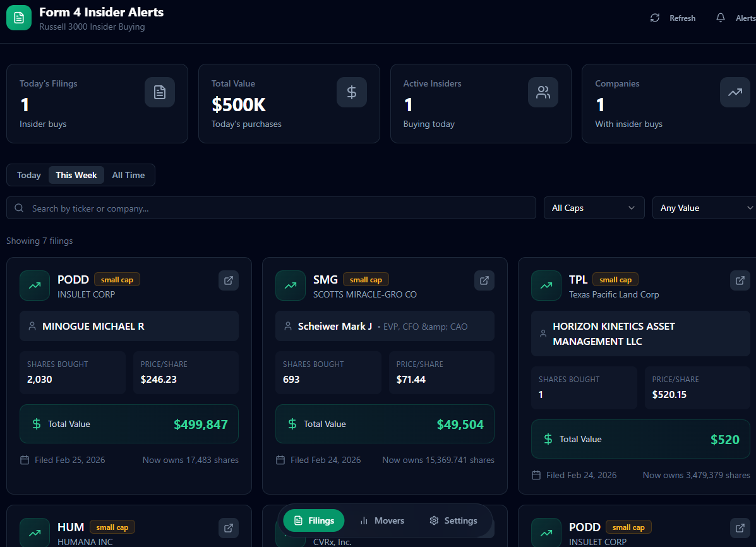756x547 pixels.
Task: Click the $246.23 price per share value
Action: point(159,379)
